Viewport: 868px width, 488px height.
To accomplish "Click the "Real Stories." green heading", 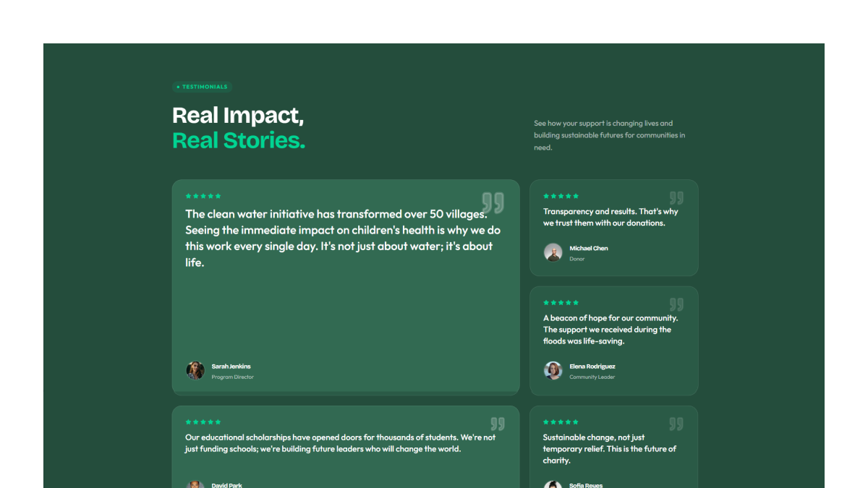I will 239,140.
